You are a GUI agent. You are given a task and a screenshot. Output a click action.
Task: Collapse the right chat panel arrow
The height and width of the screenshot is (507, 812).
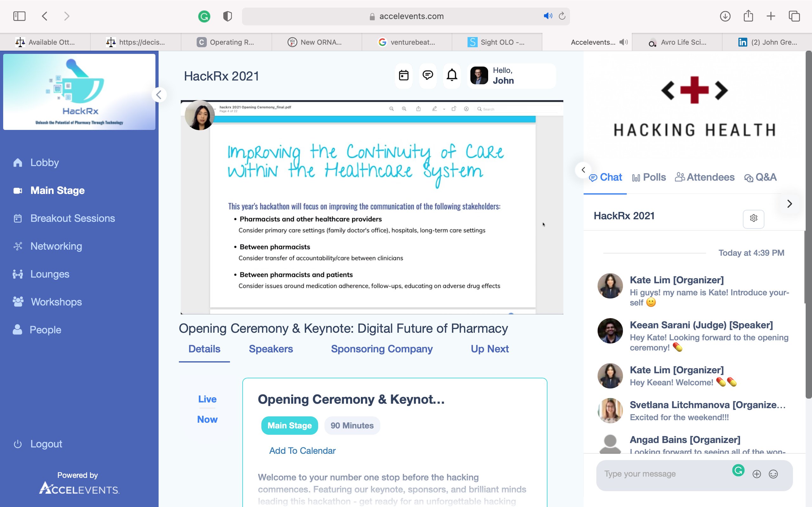click(x=583, y=170)
